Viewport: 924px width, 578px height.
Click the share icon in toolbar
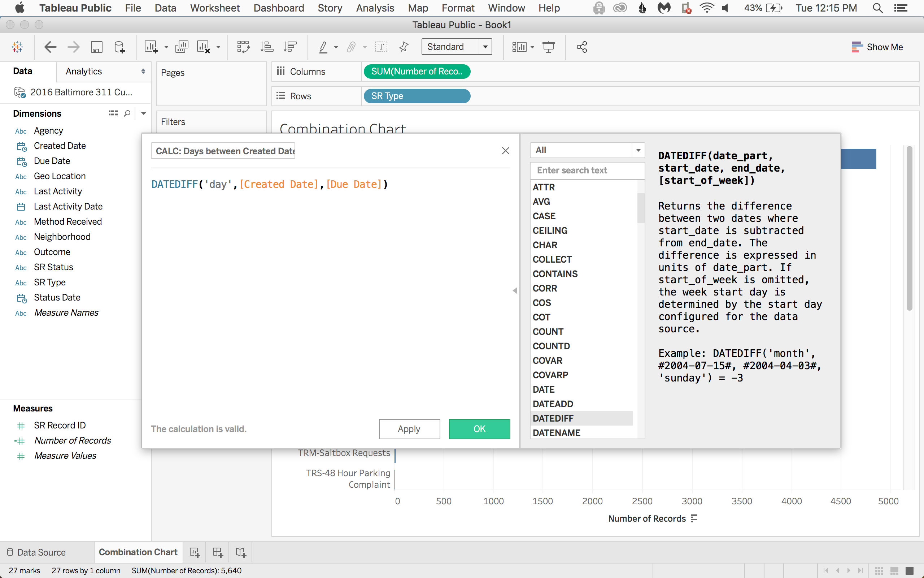(582, 47)
